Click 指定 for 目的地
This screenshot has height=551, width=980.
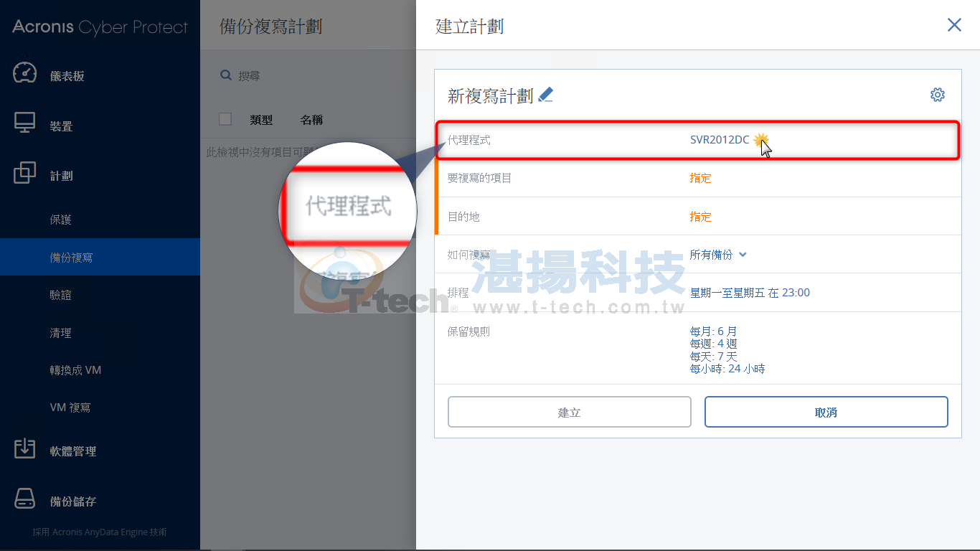coord(700,217)
